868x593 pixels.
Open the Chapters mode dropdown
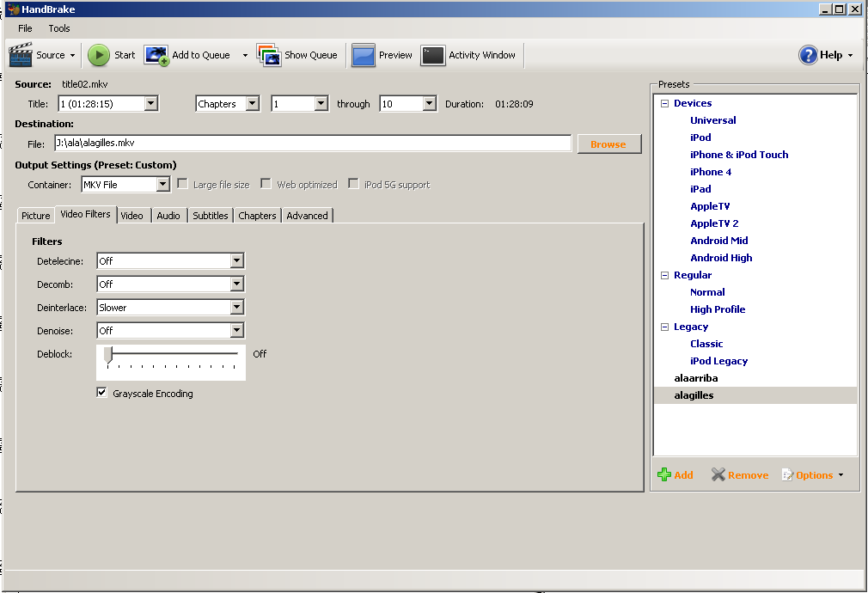click(252, 103)
